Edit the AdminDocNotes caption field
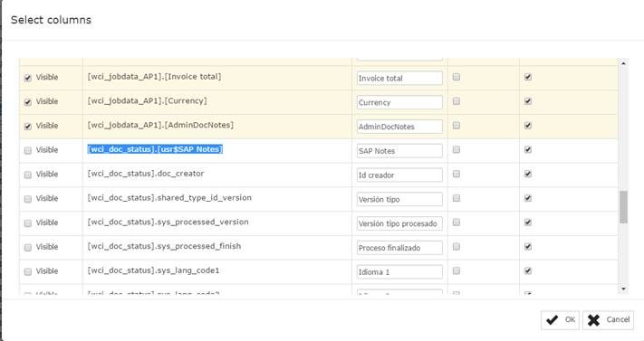644x341 pixels. tap(399, 127)
